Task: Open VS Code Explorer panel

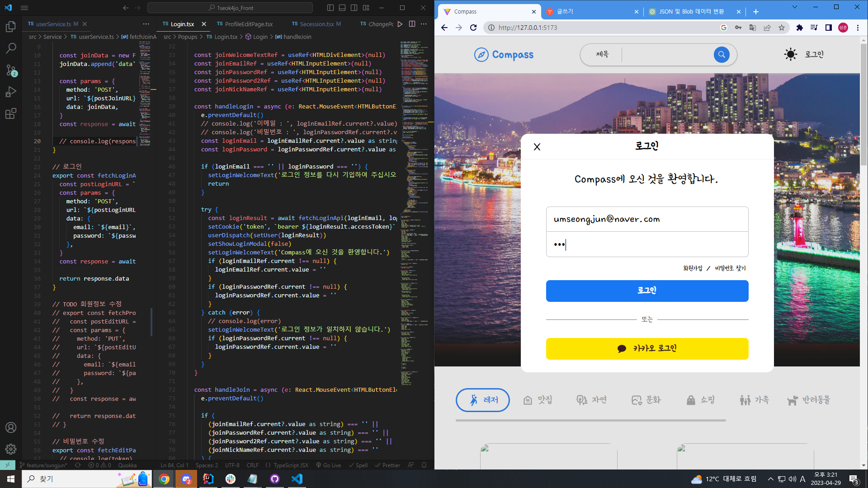Action: coord(11,27)
